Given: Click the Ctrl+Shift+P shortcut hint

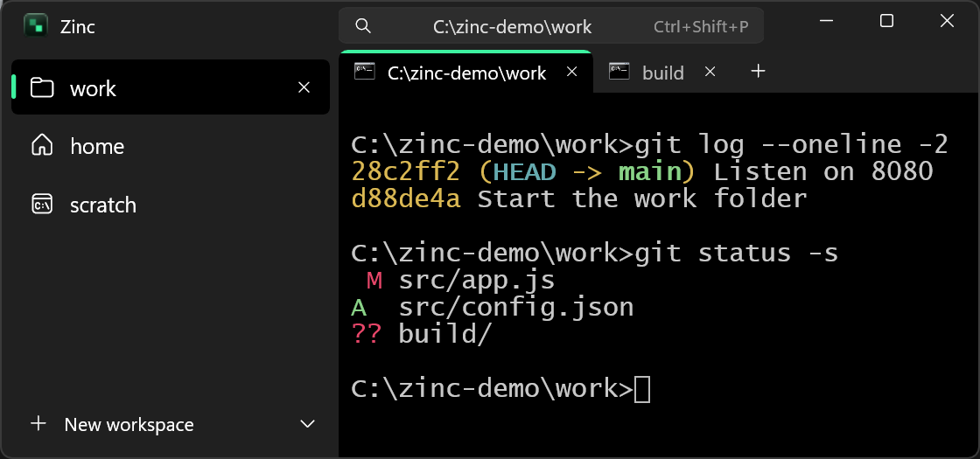Looking at the screenshot, I should 701,27.
